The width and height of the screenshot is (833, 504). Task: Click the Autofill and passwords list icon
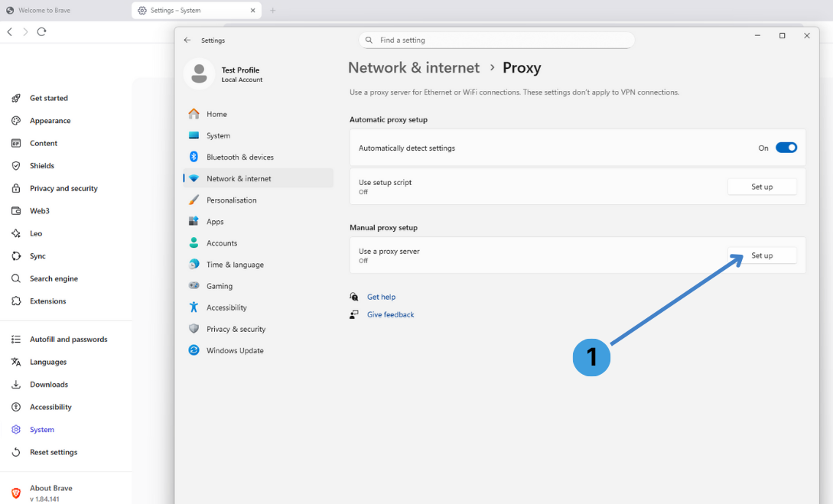tap(16, 340)
